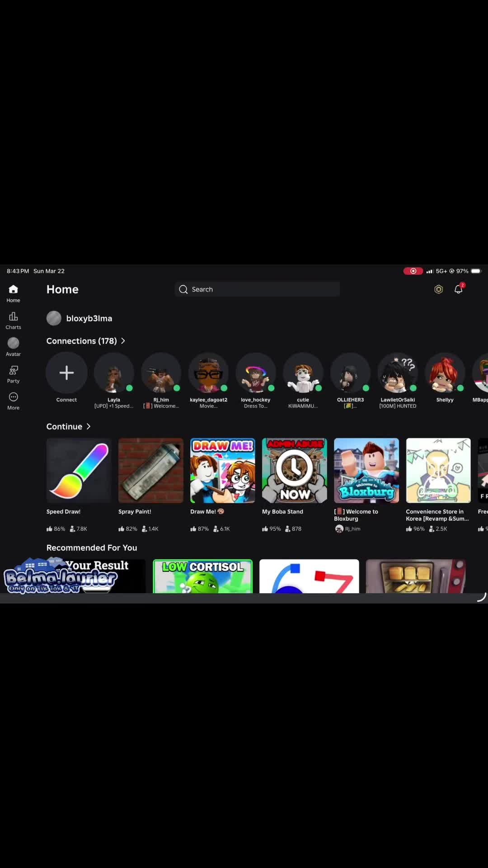
Task: Open the bloxyb3lma username link
Action: pyautogui.click(x=89, y=318)
